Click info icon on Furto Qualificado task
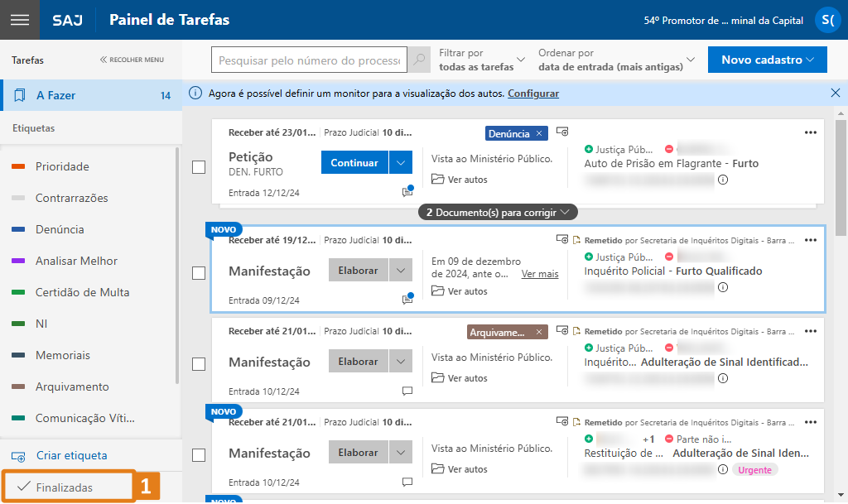This screenshot has height=504, width=848. coord(723,287)
